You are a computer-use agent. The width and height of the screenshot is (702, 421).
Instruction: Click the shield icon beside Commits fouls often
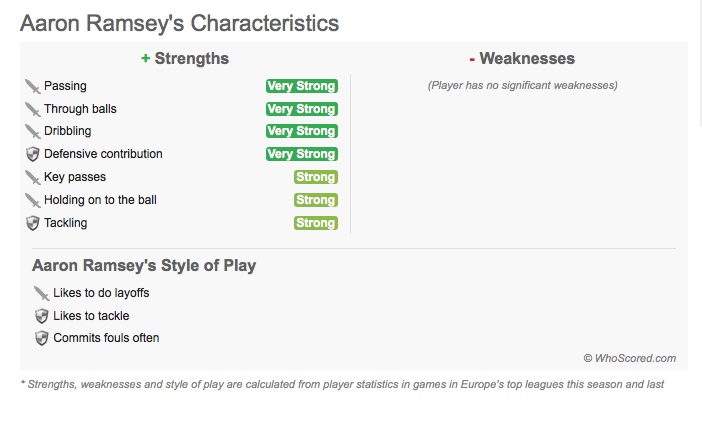coord(41,338)
